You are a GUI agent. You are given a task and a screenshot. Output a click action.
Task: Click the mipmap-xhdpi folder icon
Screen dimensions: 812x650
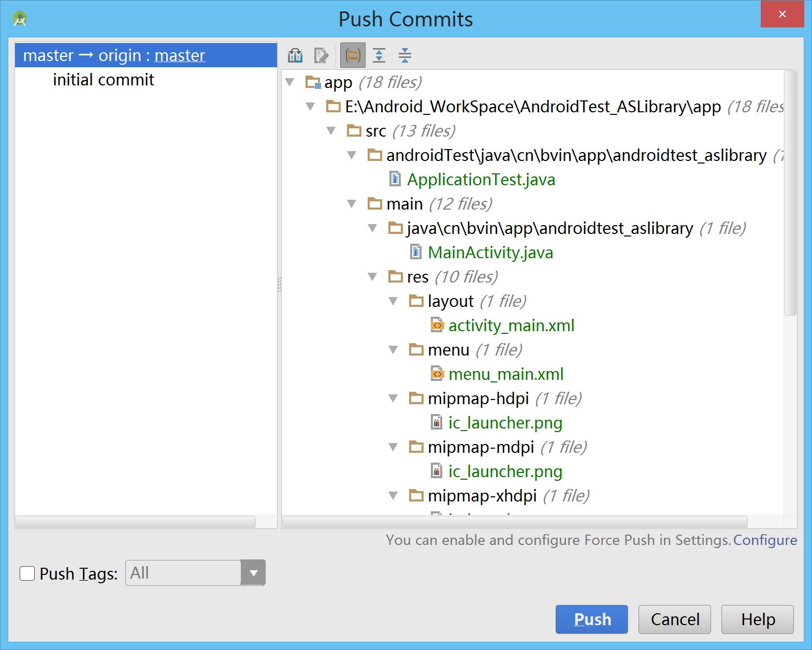[416, 495]
